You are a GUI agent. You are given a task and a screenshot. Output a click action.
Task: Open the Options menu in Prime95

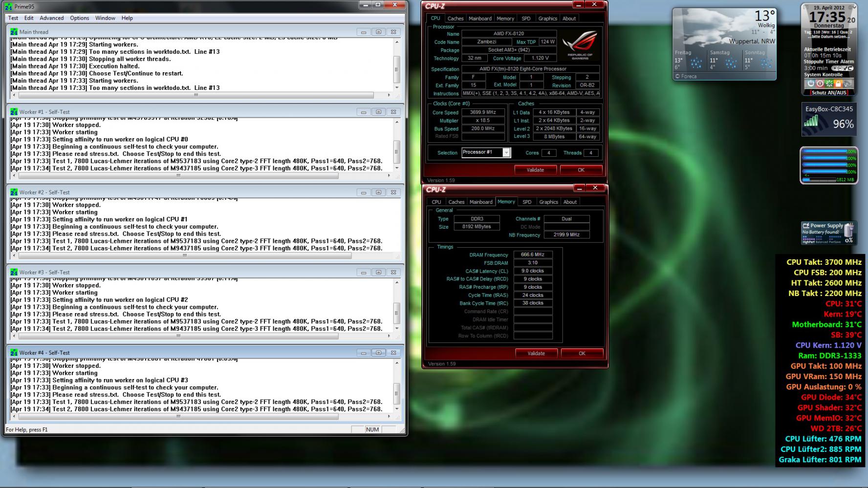click(x=80, y=18)
